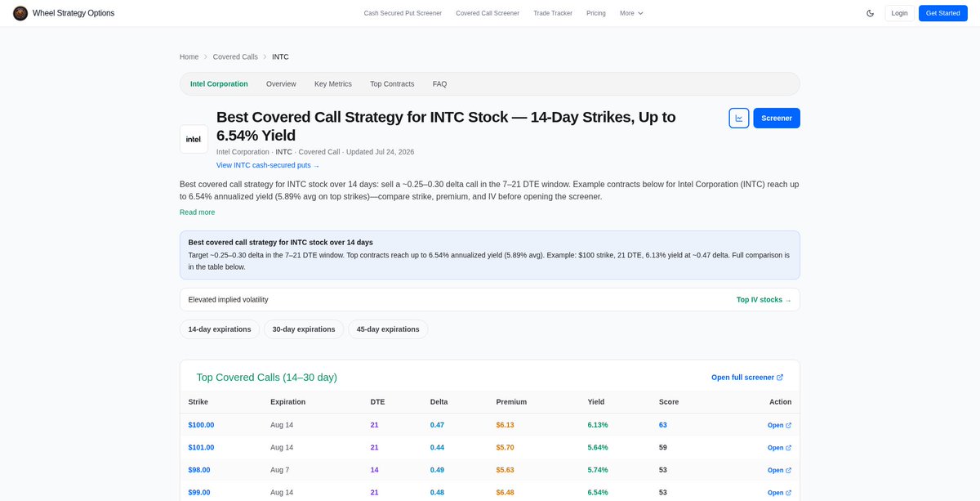
Task: Open the chart icon button beside Screener
Action: (x=739, y=118)
